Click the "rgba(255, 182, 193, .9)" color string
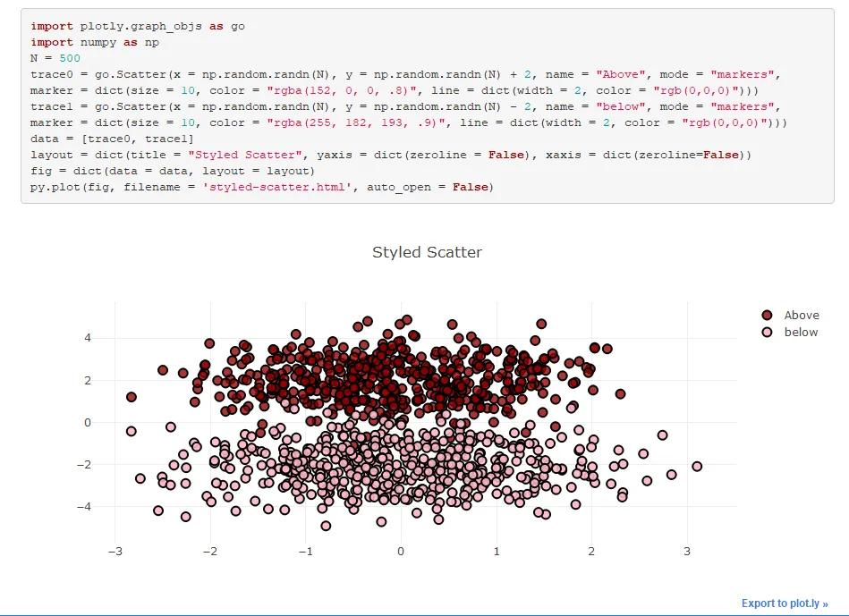 (356, 122)
